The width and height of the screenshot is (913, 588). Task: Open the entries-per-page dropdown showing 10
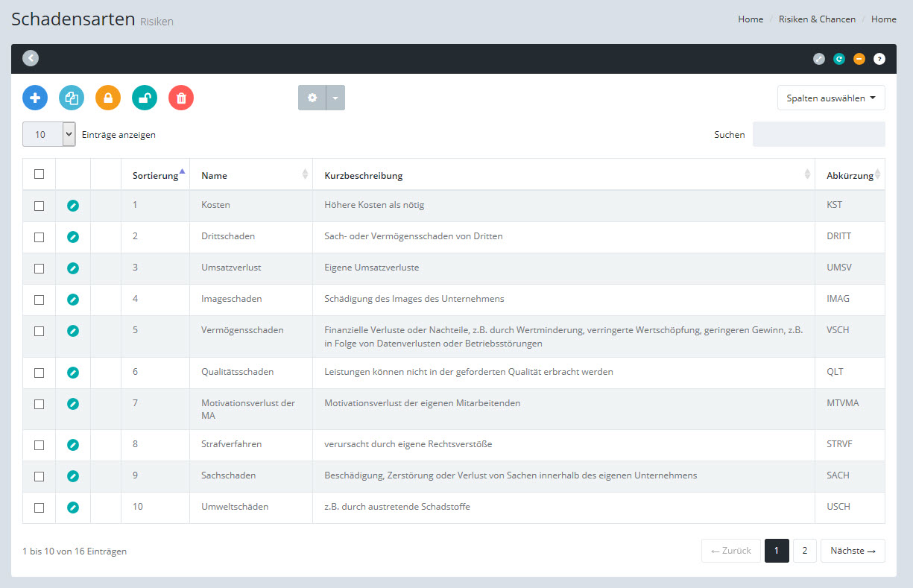click(49, 135)
